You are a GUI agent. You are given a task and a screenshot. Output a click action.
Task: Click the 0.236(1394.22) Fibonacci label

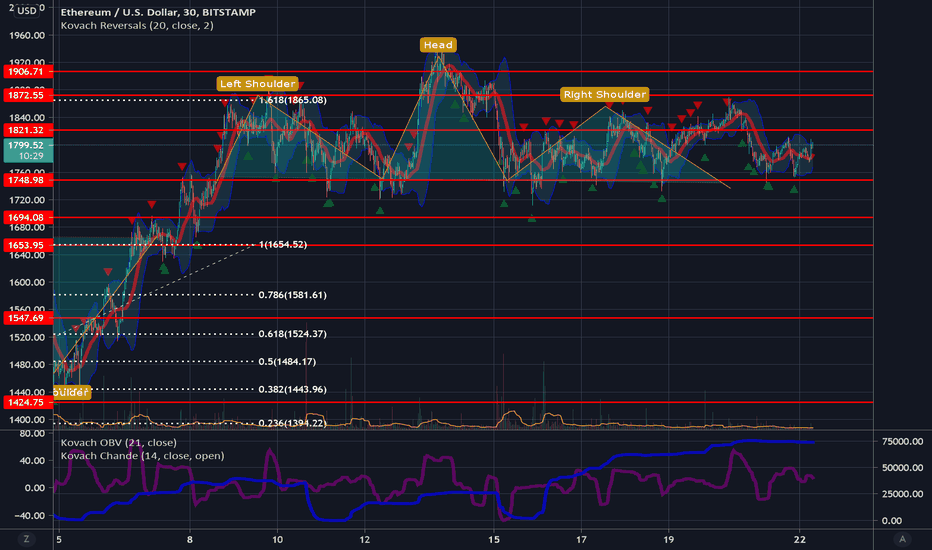(x=292, y=423)
